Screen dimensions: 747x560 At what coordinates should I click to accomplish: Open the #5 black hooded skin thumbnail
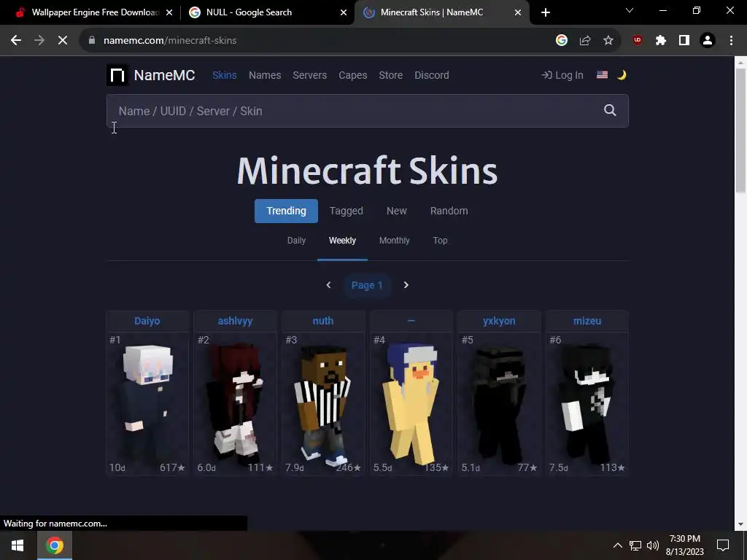click(x=499, y=404)
